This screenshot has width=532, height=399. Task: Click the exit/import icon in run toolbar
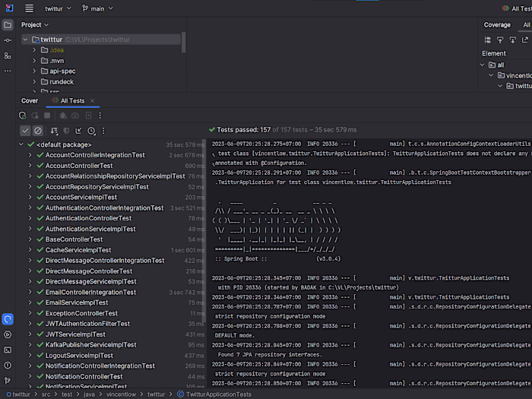[88, 116]
